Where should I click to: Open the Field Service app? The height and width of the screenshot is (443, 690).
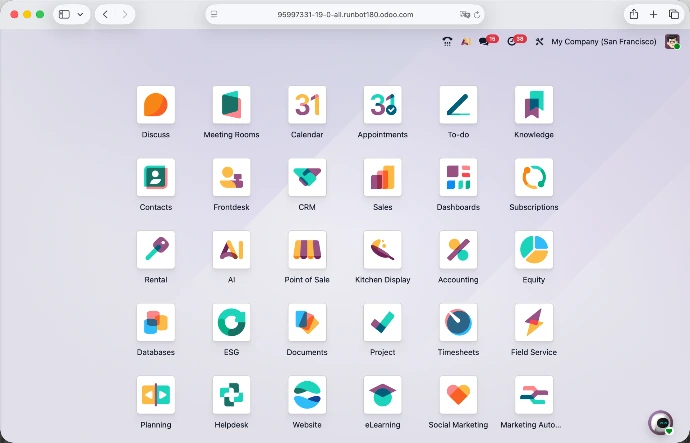(x=534, y=323)
